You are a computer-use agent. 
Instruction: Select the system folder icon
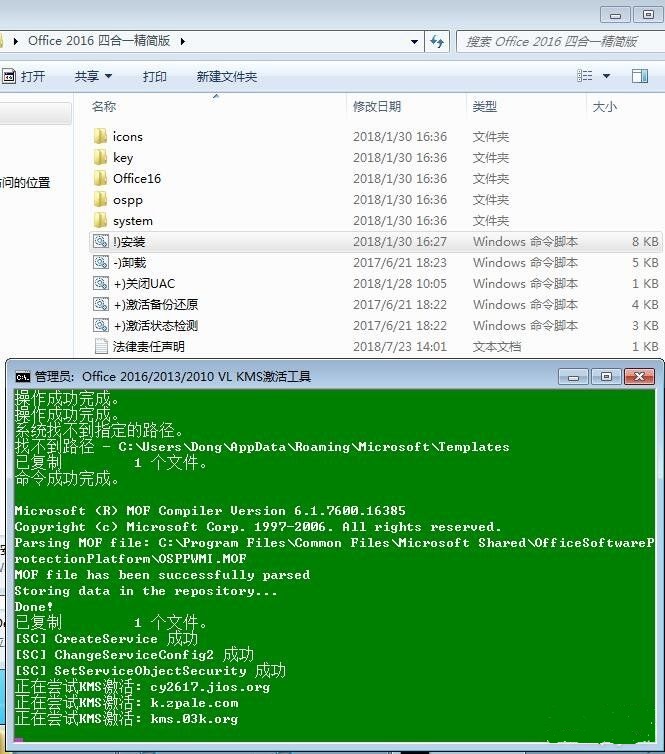tap(100, 221)
